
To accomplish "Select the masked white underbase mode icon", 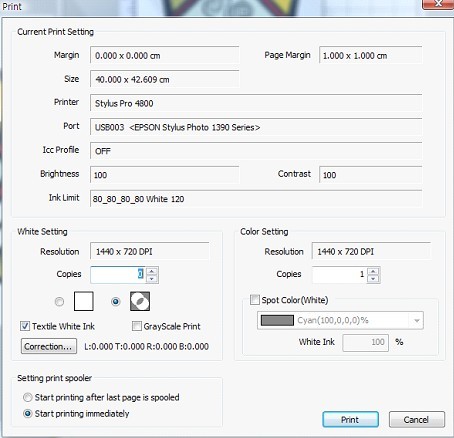I will click(x=140, y=301).
